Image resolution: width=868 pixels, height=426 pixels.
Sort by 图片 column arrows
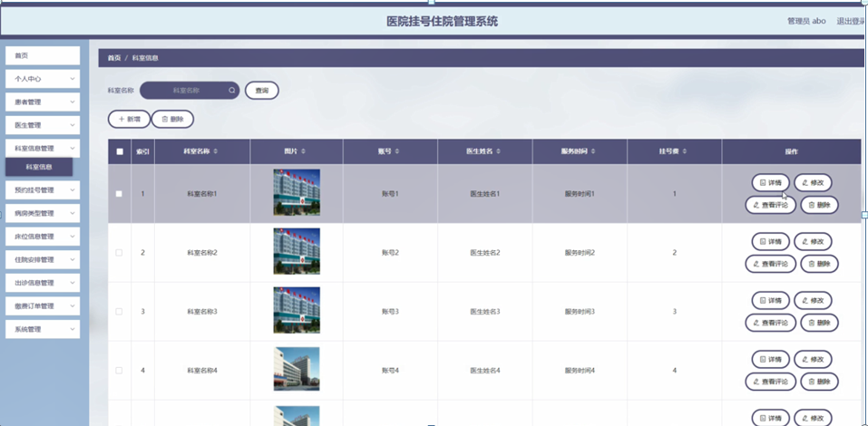tap(303, 151)
